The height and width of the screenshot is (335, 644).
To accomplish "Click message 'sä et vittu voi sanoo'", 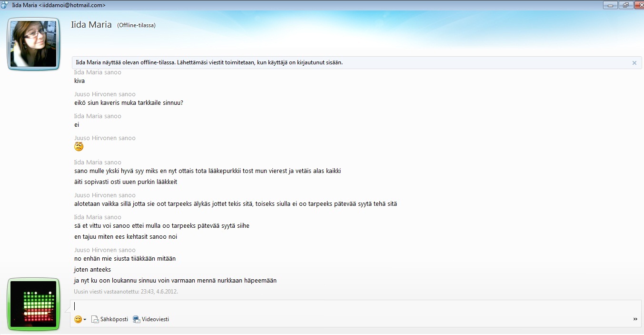I will click(x=162, y=226).
